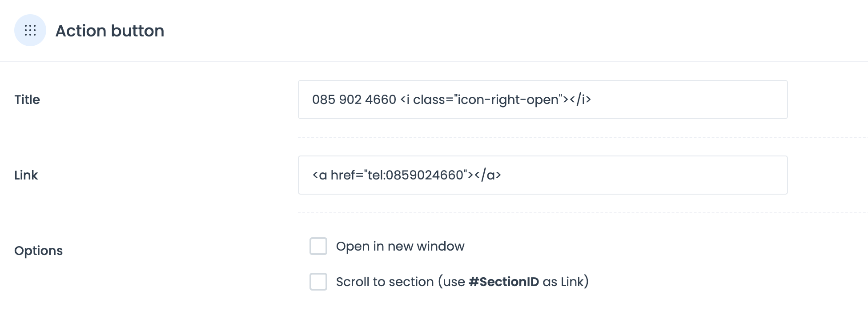
Task: Click the dotted grid drag handle icon
Action: point(30,30)
